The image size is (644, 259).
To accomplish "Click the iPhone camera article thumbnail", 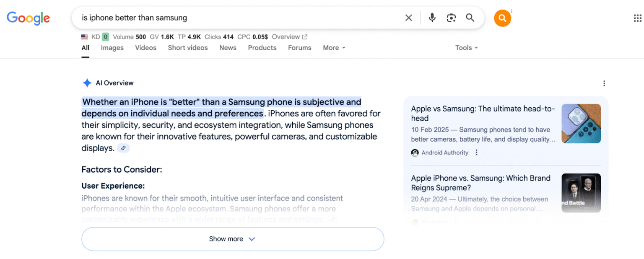I will (581, 123).
